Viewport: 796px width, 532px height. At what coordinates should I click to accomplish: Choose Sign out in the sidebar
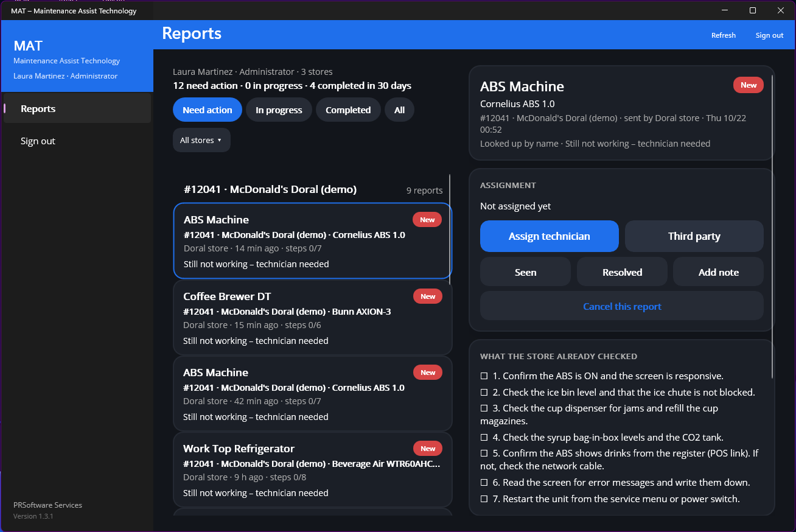77,141
